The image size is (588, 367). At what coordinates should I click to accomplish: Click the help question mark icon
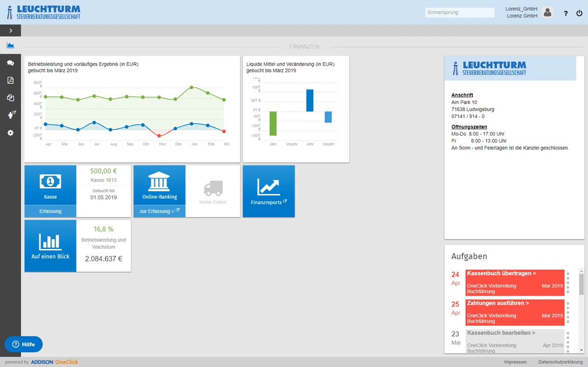click(x=566, y=13)
